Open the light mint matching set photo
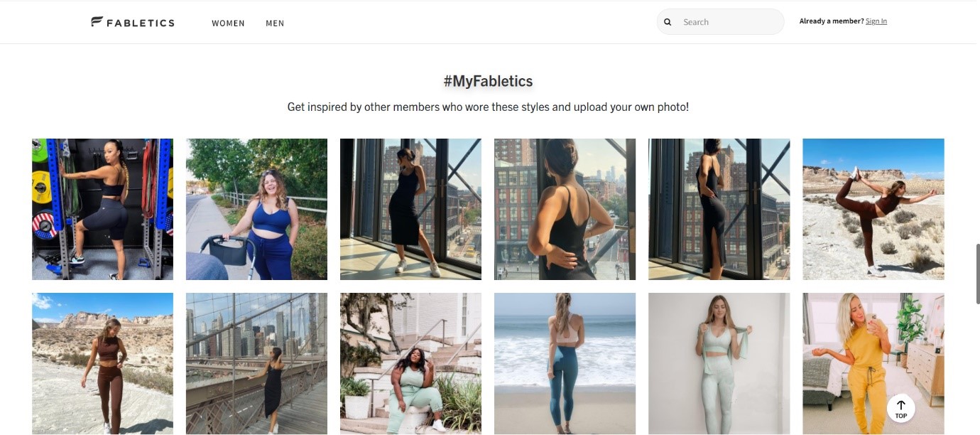Viewport: 980px width, 435px height. (719, 363)
